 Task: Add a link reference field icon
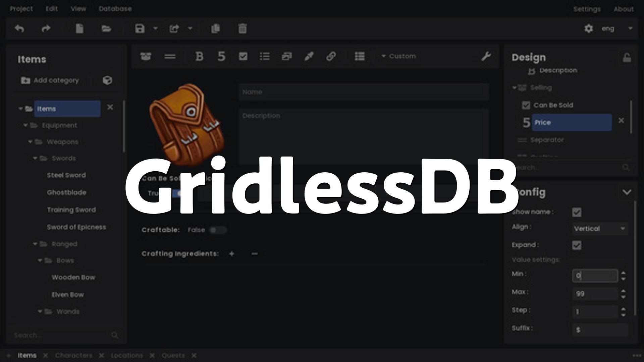(x=331, y=56)
